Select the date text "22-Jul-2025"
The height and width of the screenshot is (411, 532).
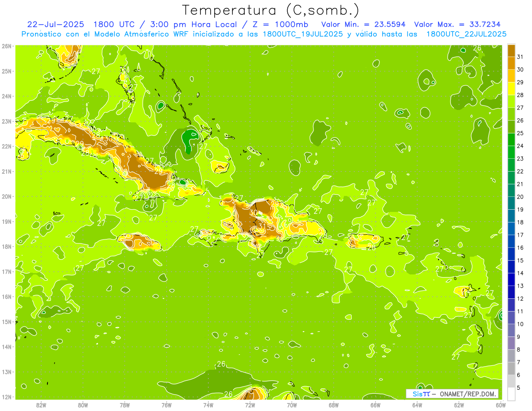(55, 25)
